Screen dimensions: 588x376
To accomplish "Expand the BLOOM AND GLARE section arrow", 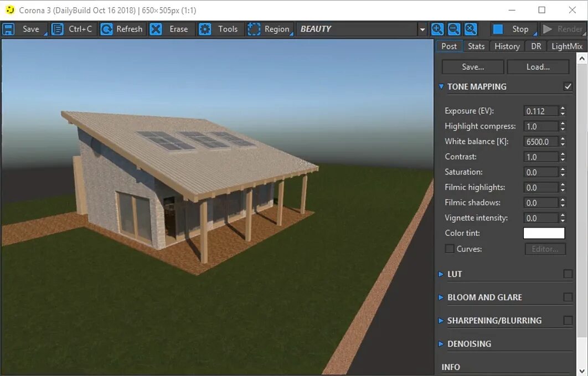I will pyautogui.click(x=441, y=297).
